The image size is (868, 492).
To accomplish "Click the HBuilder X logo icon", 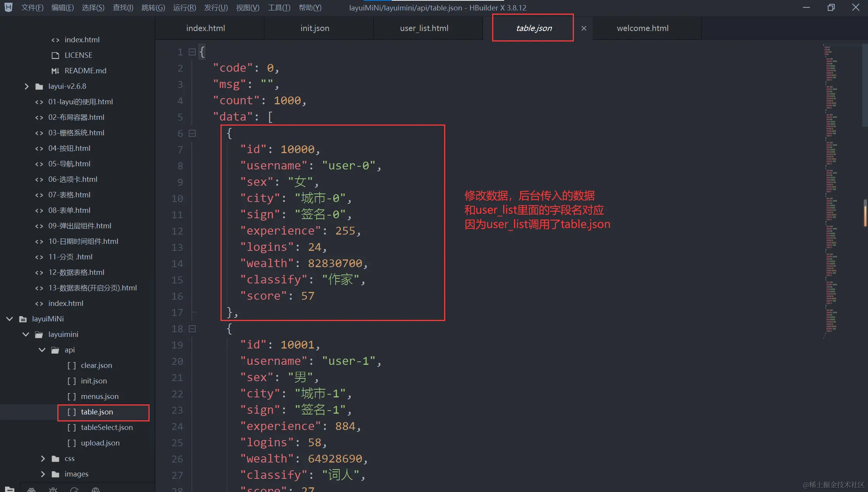I will point(8,7).
